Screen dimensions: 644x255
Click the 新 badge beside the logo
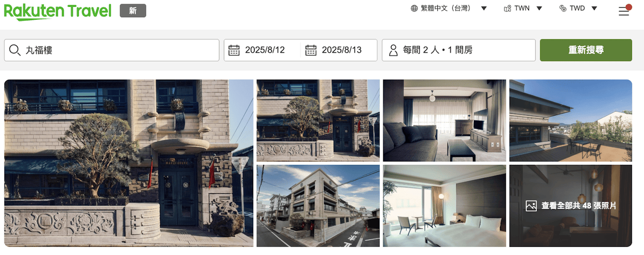133,11
